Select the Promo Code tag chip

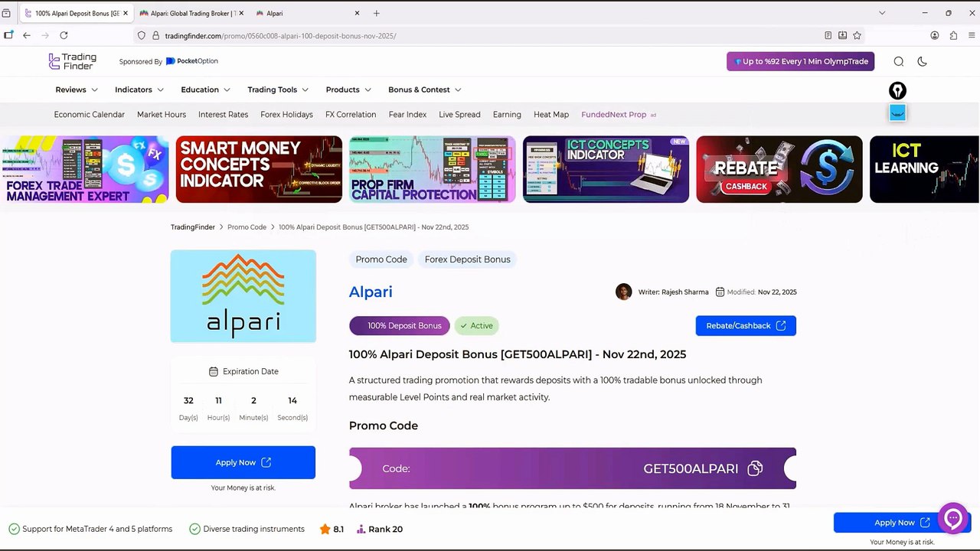tap(381, 259)
